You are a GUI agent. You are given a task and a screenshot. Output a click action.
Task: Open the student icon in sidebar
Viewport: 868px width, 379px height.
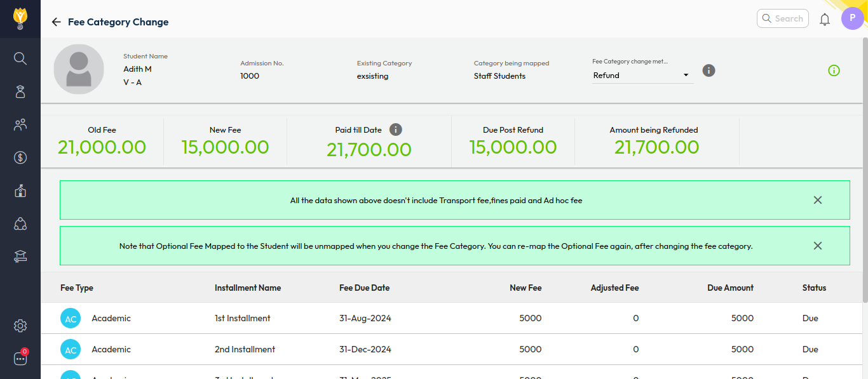(x=20, y=91)
